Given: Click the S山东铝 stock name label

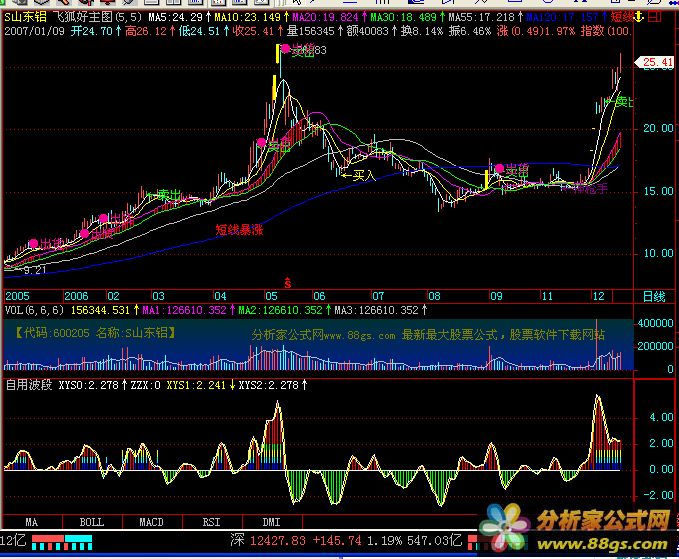Looking at the screenshot, I should click(27, 17).
